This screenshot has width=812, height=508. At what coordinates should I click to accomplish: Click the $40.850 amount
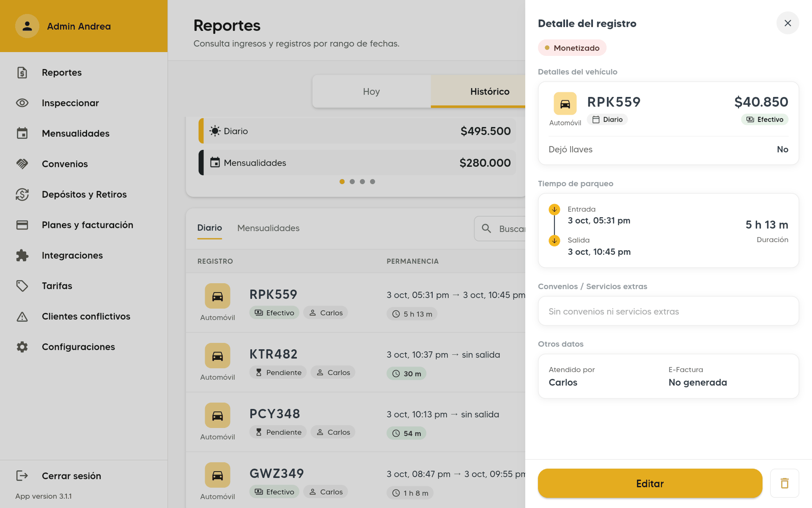(x=761, y=102)
